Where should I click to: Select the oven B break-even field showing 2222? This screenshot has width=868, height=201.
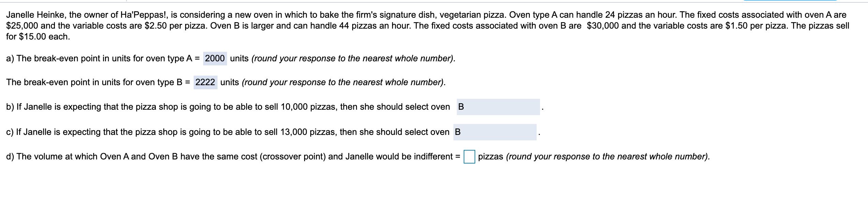(x=205, y=82)
